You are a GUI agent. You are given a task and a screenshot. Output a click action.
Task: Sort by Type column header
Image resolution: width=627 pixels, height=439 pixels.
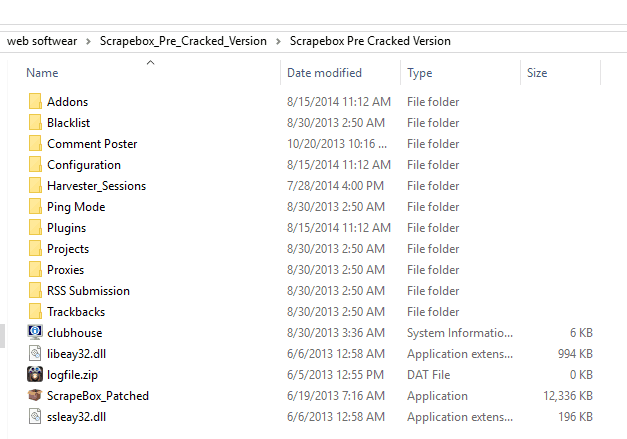pyautogui.click(x=419, y=73)
